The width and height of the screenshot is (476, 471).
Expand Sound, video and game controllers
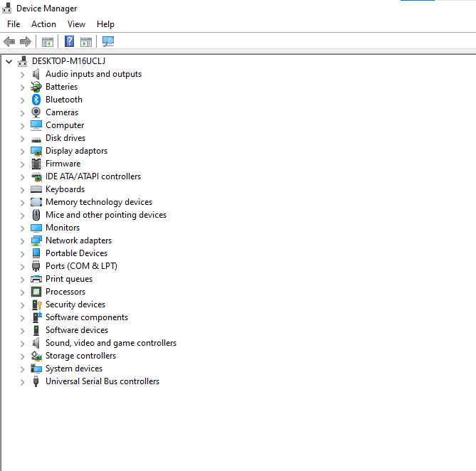(22, 343)
